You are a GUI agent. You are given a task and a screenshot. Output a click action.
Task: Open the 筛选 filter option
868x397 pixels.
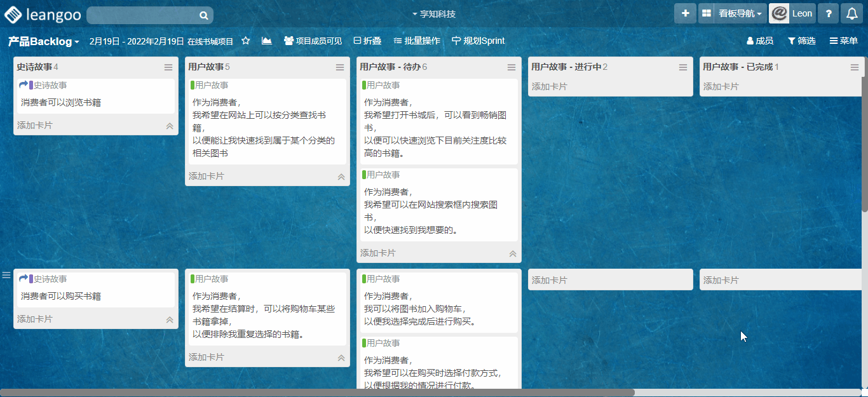(801, 41)
